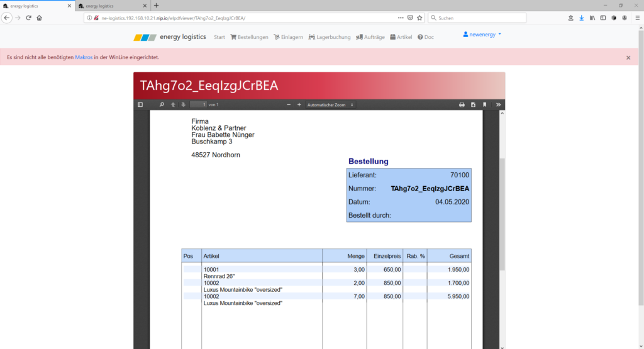Click the order number TAhg7o2_EeqIzgJCrBEA in blue box
The image size is (644, 349).
point(430,189)
